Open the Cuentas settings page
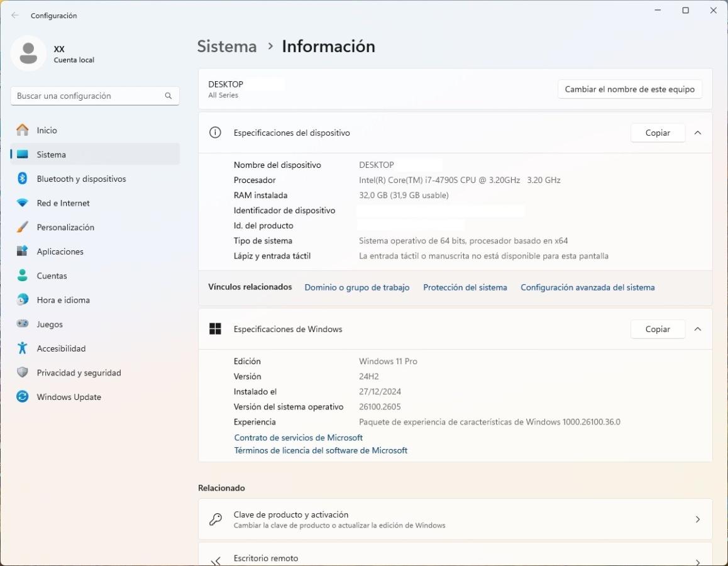 coord(52,275)
